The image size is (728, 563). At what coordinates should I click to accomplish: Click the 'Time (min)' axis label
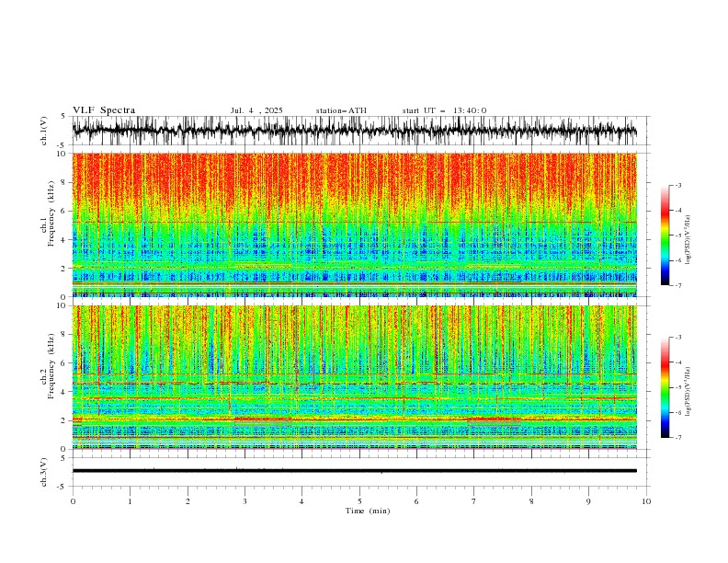click(x=368, y=511)
